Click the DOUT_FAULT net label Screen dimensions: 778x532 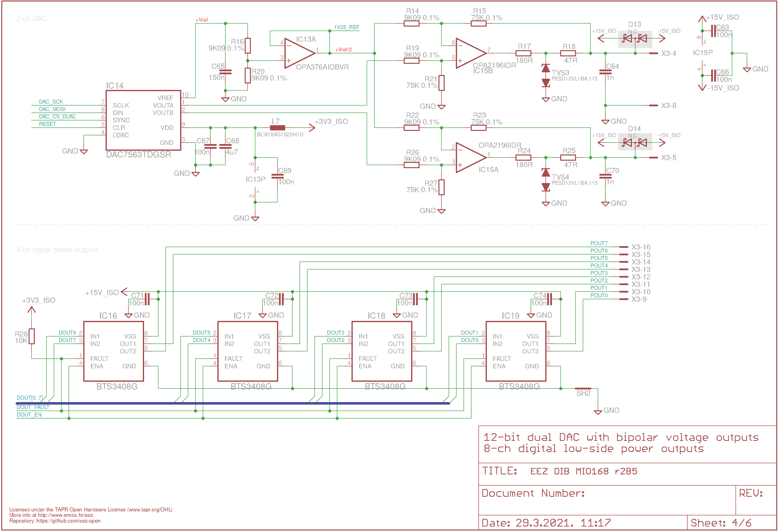point(33,407)
